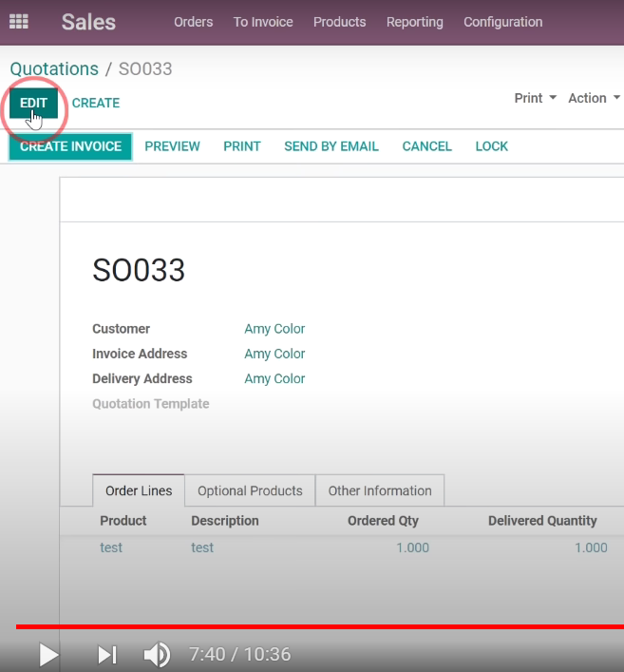Expand the Print dropdown

click(x=536, y=98)
